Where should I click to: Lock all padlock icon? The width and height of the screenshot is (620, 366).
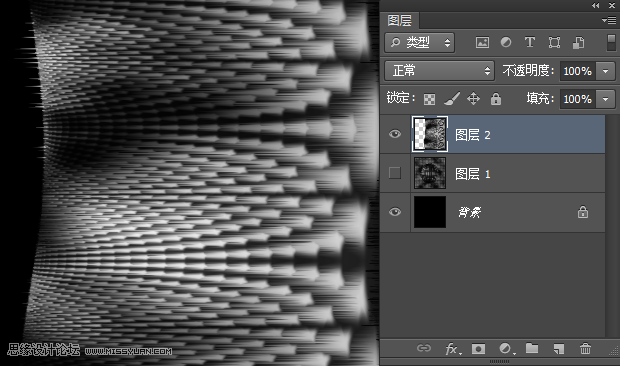(x=496, y=98)
